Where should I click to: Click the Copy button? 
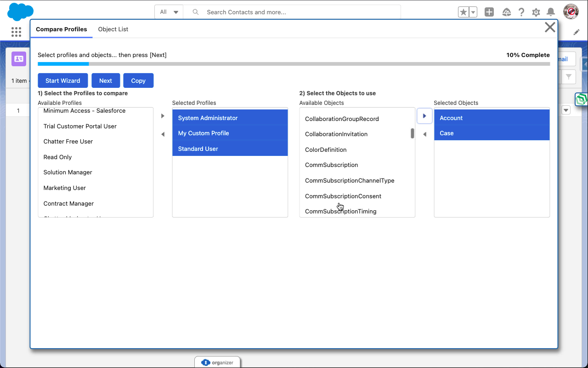click(138, 80)
